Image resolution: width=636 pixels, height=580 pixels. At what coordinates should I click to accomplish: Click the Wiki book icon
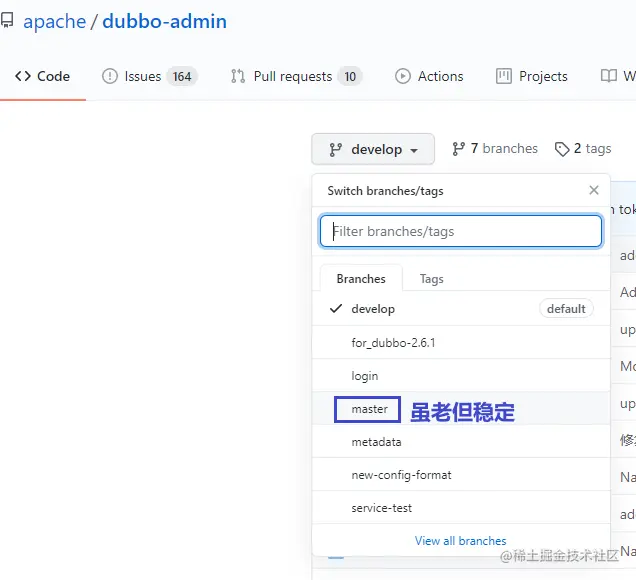coord(608,76)
